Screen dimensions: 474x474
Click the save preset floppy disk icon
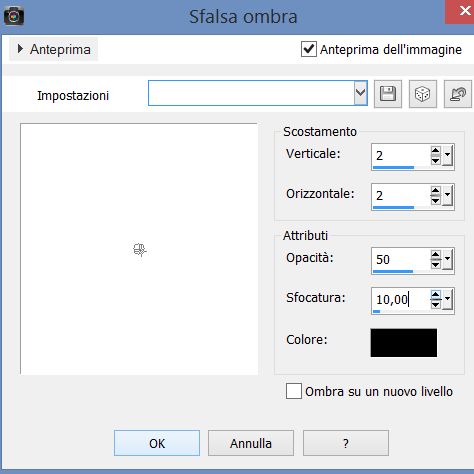(x=388, y=94)
